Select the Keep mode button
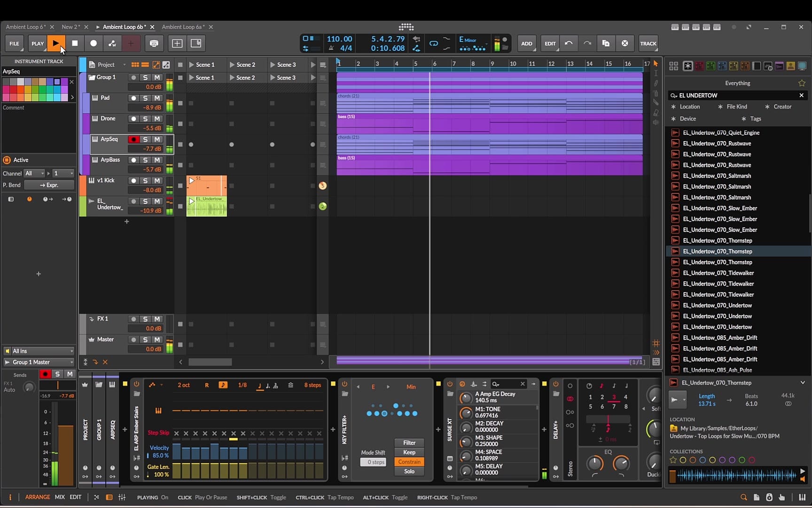Screen dimensions: 812x508 tap(409, 452)
